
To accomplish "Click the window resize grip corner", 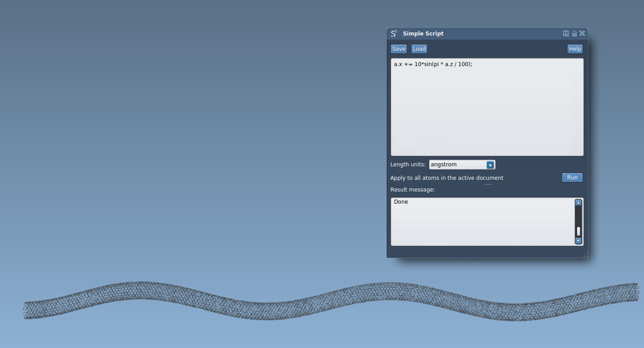I will 585,254.
